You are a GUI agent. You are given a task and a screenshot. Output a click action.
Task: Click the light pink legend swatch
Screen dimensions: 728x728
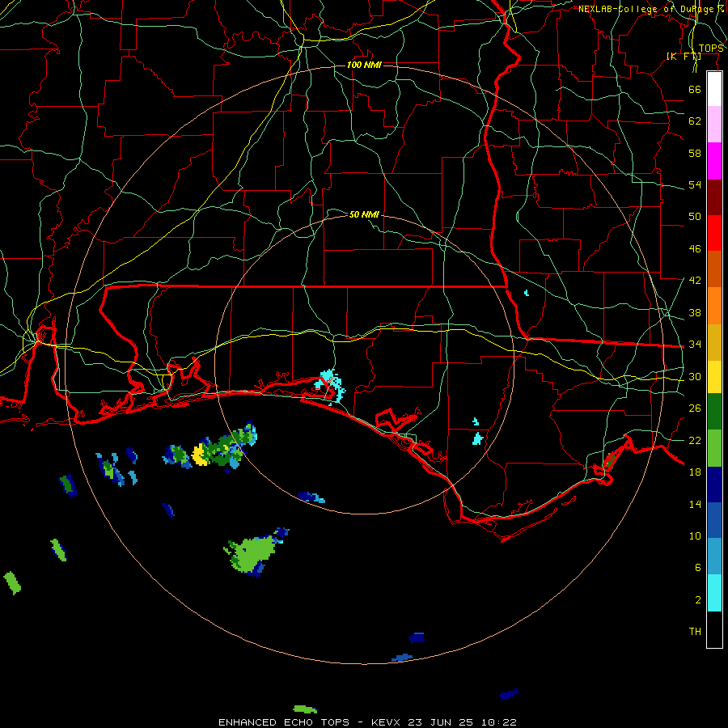714,125
